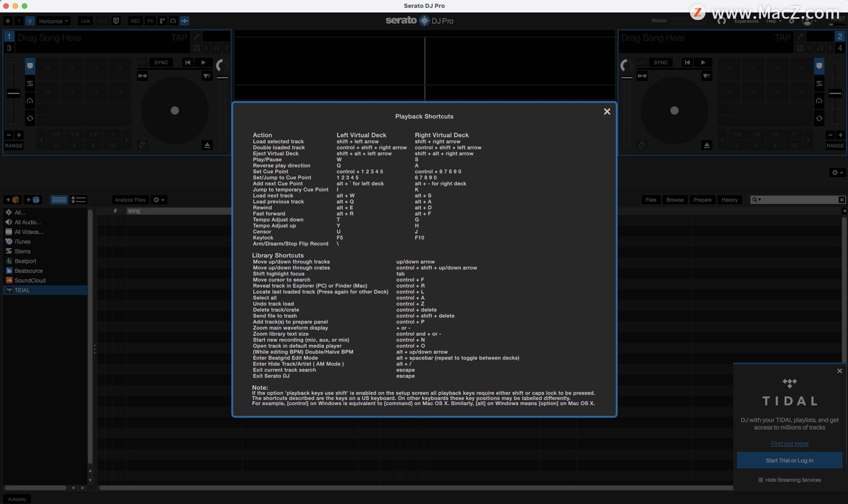848x504 pixels.
Task: Nudge tempo minus on left deck
Action: coord(9,135)
